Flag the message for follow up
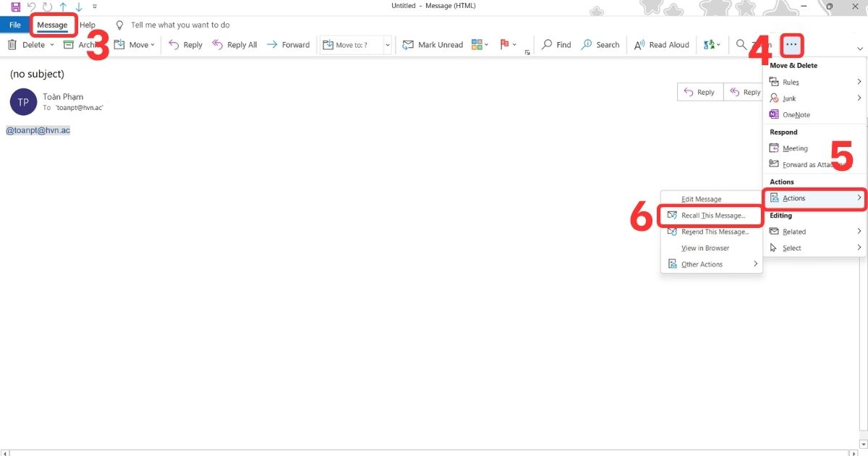 click(x=504, y=44)
